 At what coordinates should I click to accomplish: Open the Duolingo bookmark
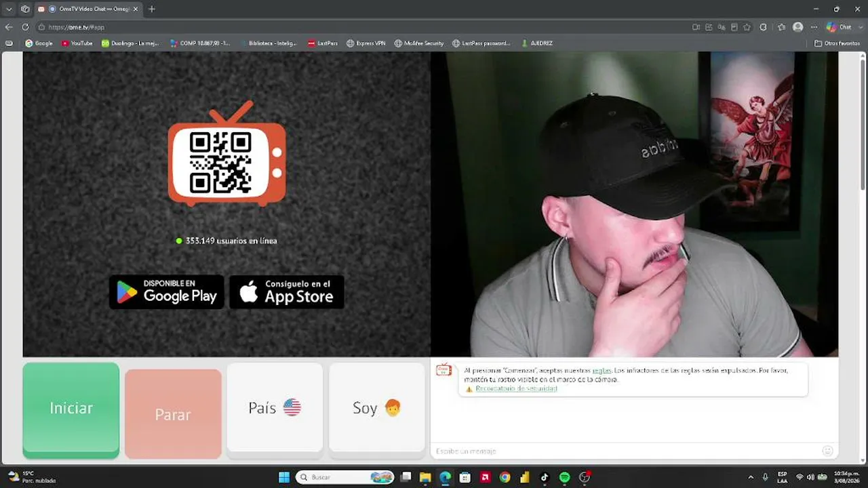130,43
